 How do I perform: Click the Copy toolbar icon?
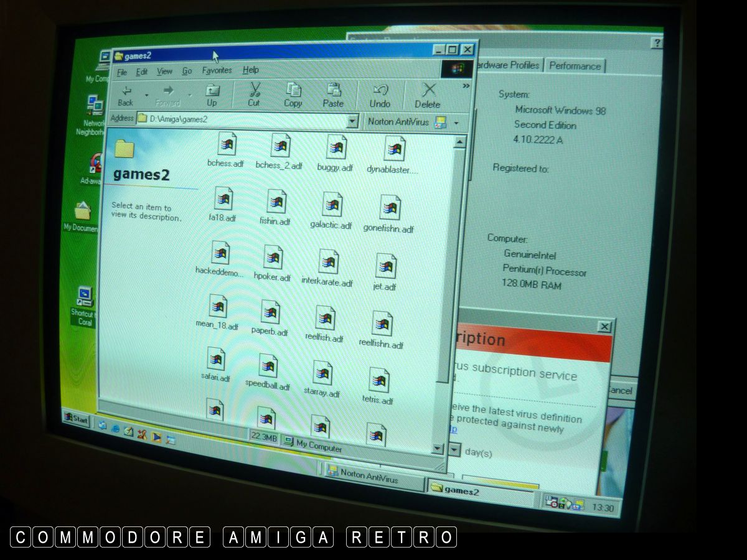click(x=293, y=95)
